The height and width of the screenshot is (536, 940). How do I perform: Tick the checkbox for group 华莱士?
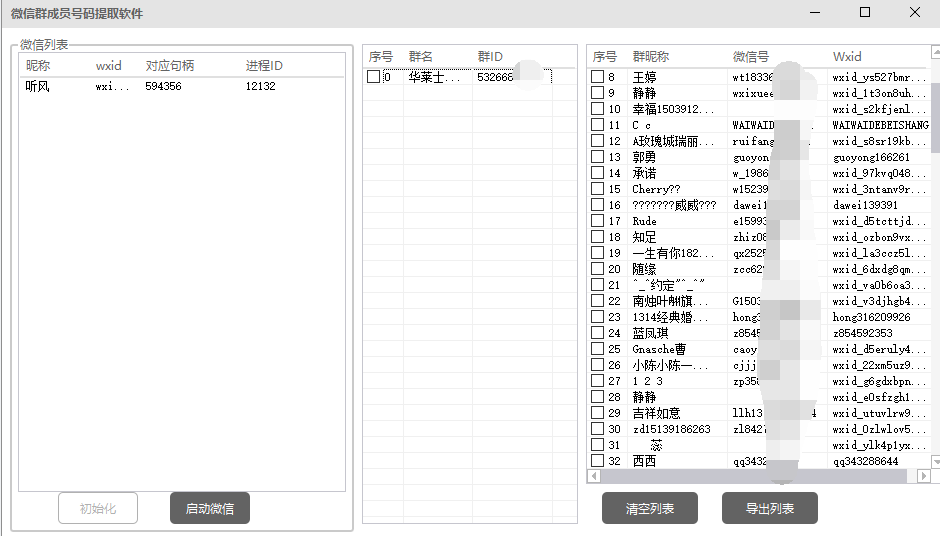373,77
